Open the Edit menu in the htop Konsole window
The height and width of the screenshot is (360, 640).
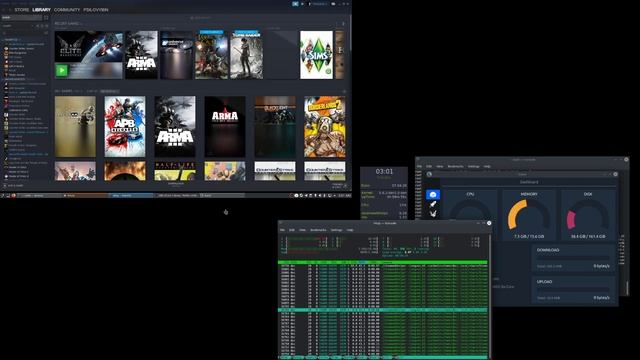(292, 230)
